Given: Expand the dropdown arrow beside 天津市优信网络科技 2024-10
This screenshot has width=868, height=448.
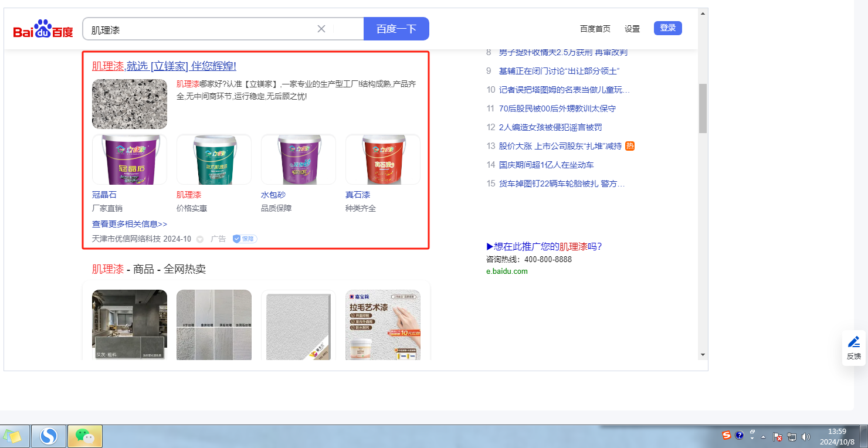Looking at the screenshot, I should tap(200, 239).
